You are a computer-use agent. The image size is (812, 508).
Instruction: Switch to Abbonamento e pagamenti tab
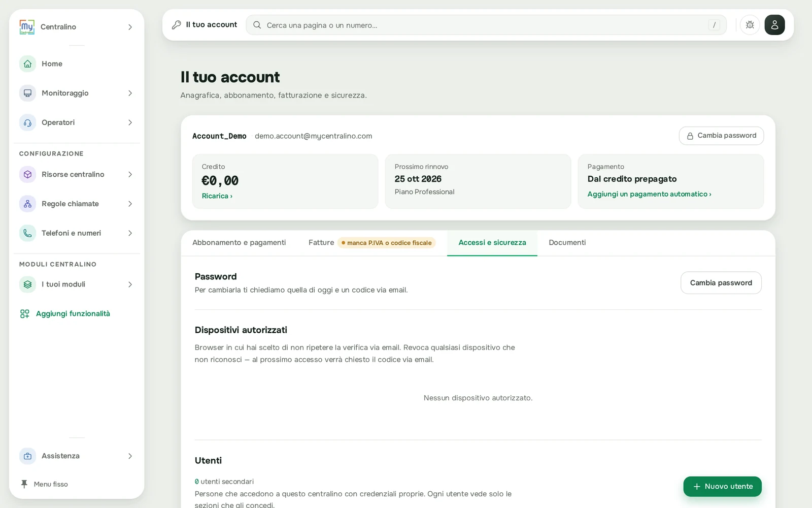pos(239,243)
